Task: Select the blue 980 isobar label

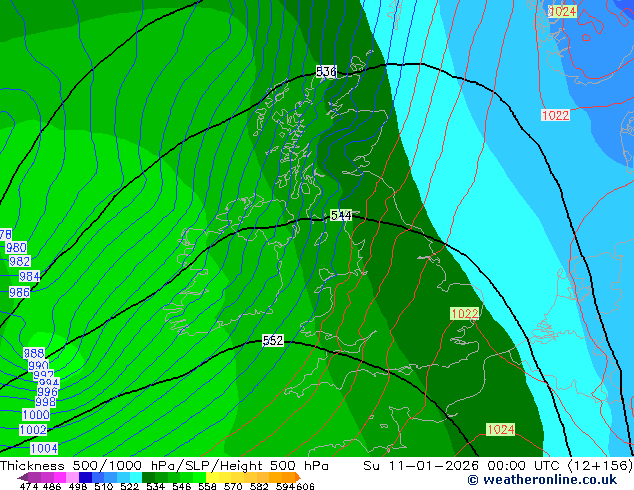Action: tap(16, 247)
